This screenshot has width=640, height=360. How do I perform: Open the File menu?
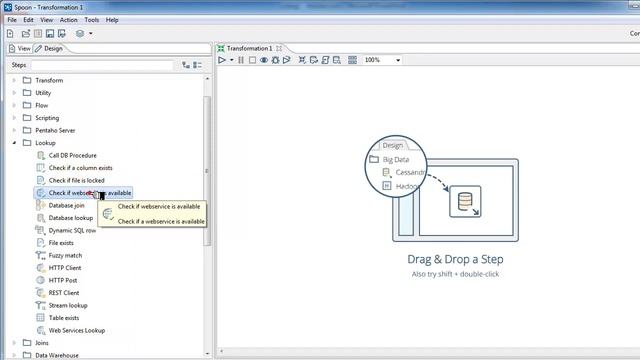[12, 20]
